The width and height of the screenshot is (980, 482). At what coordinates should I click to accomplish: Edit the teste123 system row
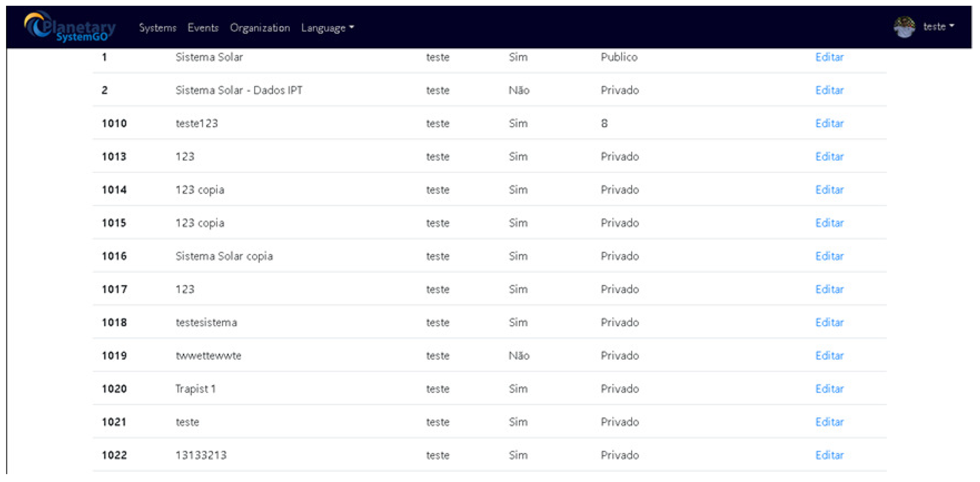[x=829, y=123]
